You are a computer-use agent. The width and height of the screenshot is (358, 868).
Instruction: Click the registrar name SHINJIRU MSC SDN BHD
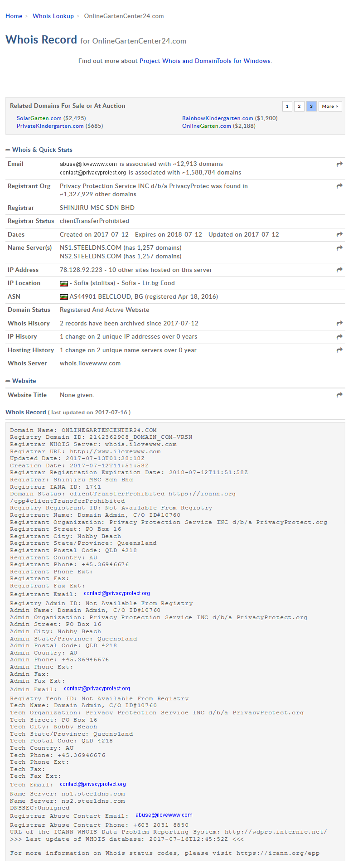tap(97, 208)
